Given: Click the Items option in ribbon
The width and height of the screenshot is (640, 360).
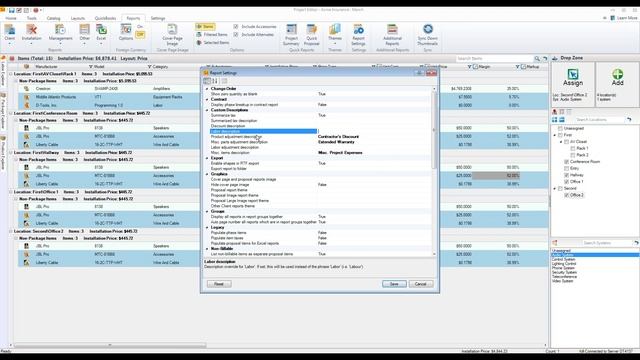Looking at the screenshot, I should (x=205, y=27).
